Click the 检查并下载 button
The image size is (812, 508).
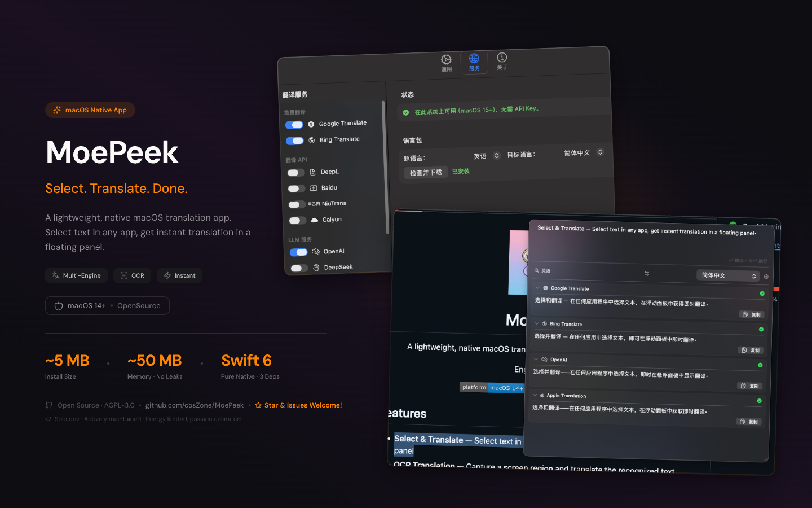pos(426,173)
